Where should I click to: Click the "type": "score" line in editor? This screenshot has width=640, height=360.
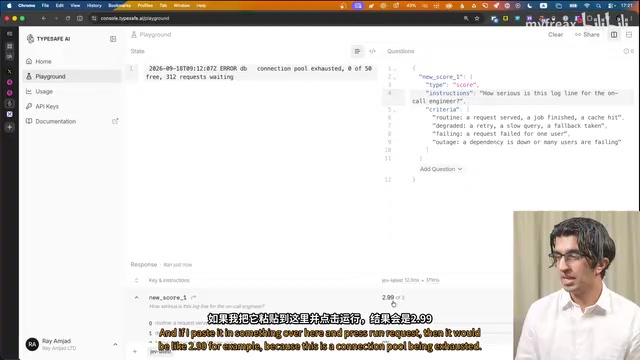coord(452,85)
